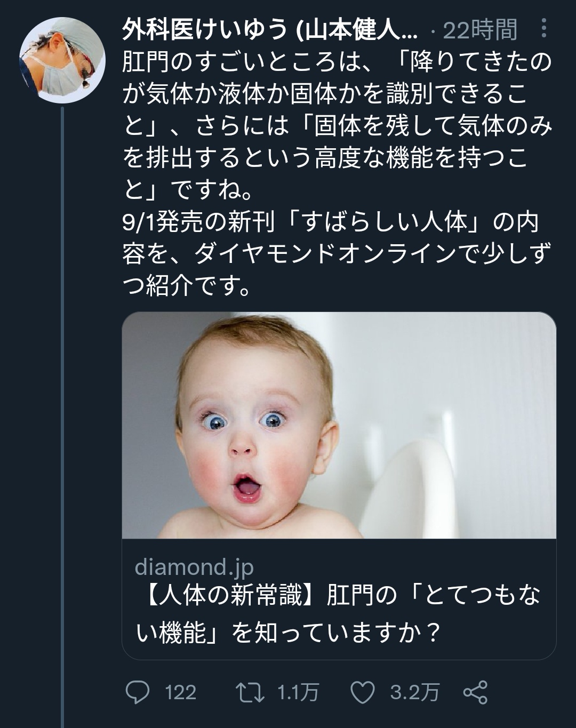This screenshot has width=576, height=728.
Task: Tap the headline's second line ending 知っていますか？
Action: pyautogui.click(x=288, y=633)
